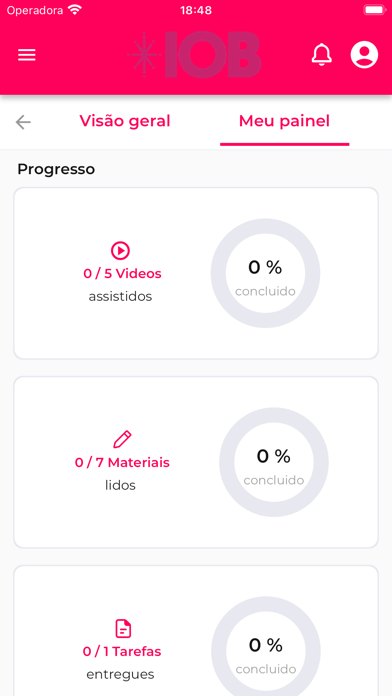The image size is (392, 696).
Task: Tap the pencil materials icon
Action: click(122, 439)
